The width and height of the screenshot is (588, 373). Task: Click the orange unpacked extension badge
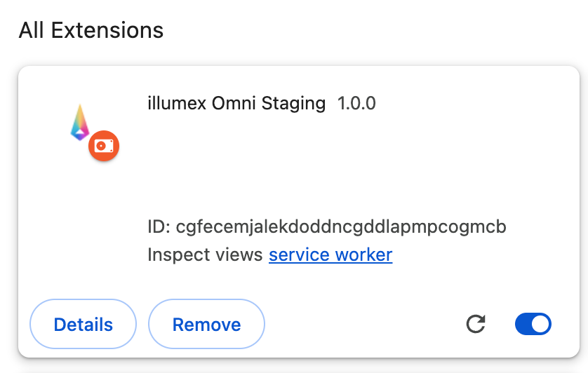[104, 146]
